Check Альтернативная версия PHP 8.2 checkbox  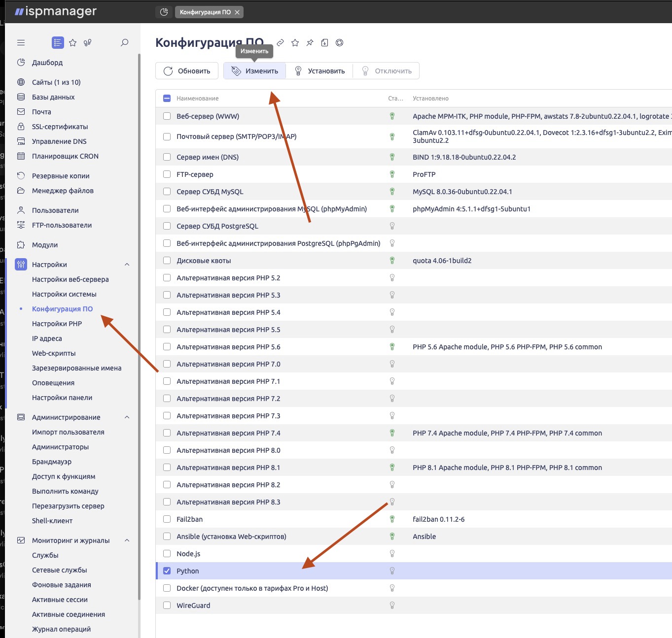167,485
